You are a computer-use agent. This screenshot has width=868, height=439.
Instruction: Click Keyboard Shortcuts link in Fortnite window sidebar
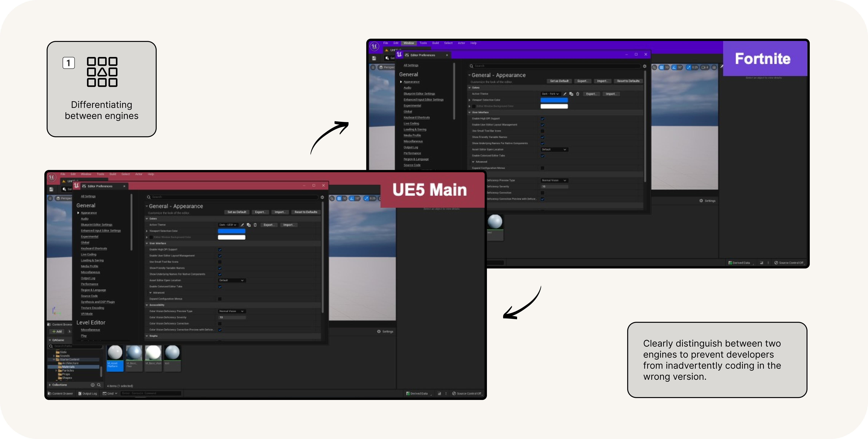[416, 117]
